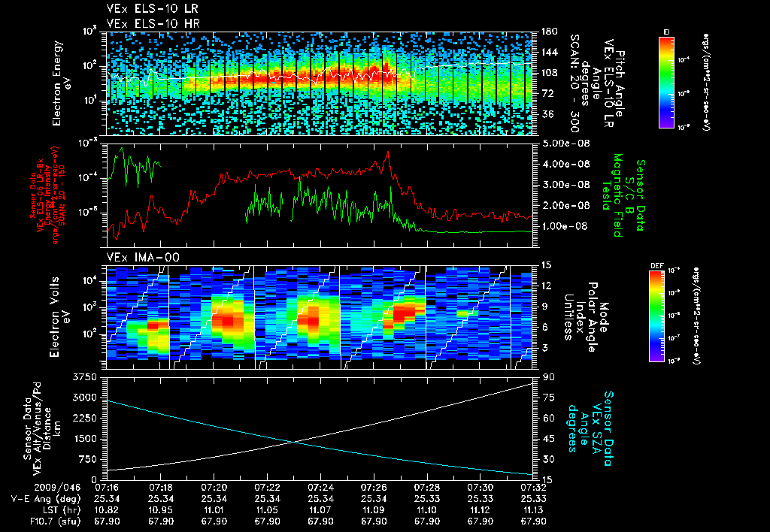Click the 07:16 time tick label
770x532 pixels.
click(x=107, y=488)
